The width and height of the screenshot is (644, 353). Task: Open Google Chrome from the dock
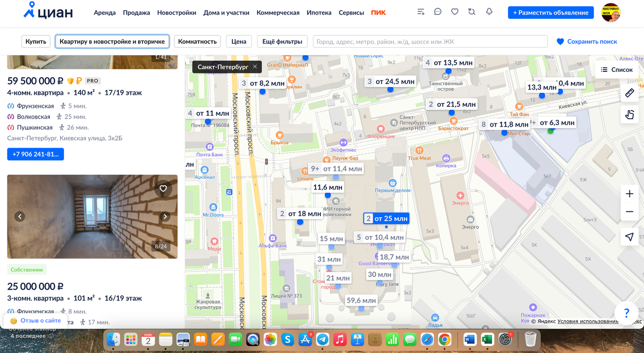tap(444, 339)
